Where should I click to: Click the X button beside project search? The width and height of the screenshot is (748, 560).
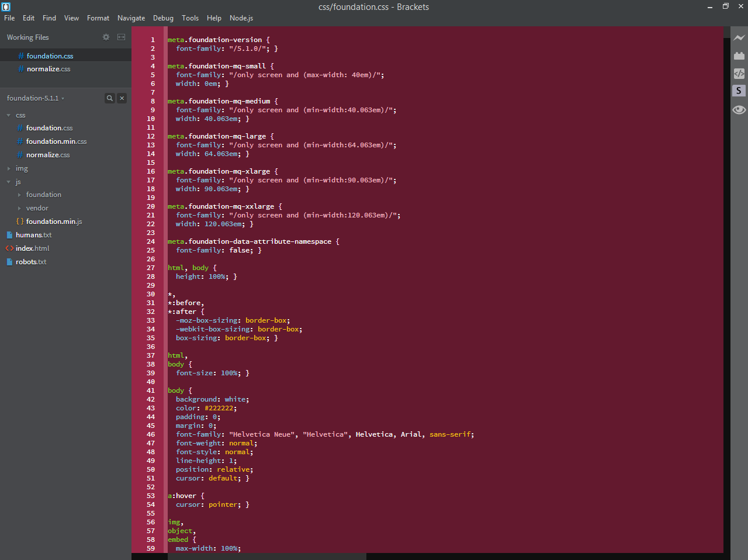click(122, 98)
